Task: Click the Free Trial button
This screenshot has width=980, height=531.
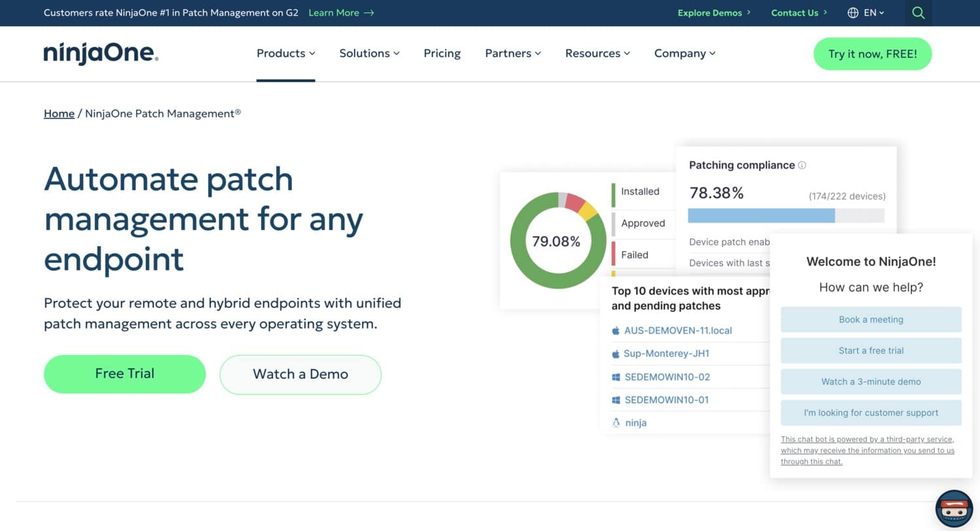Action: click(124, 373)
